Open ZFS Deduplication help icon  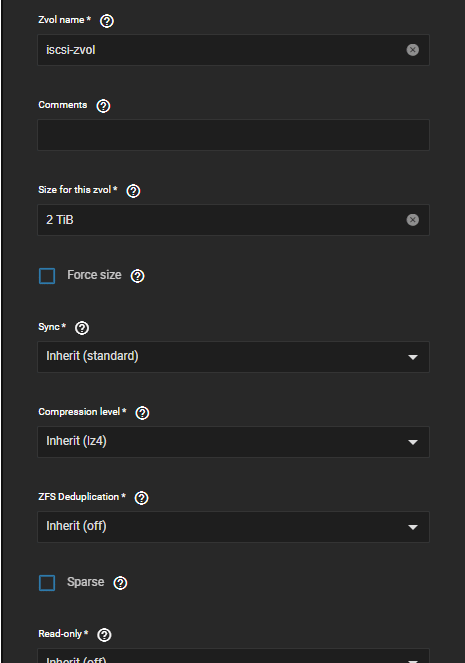tap(141, 498)
